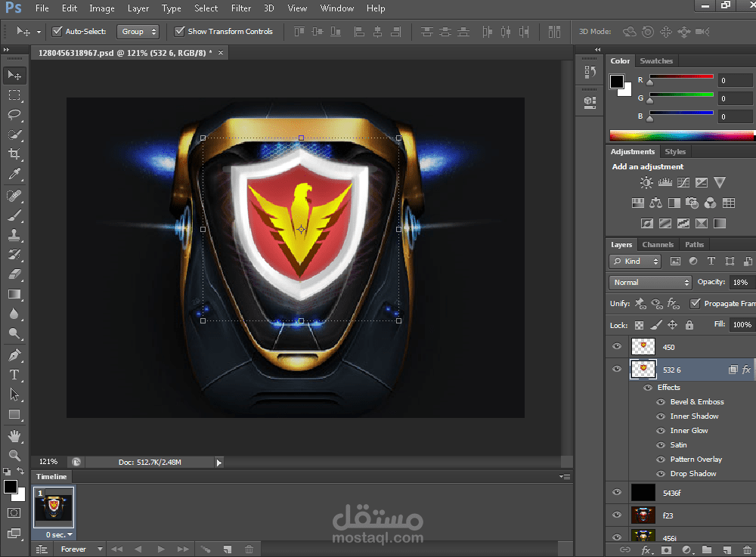Open the Layer menu

pos(138,8)
